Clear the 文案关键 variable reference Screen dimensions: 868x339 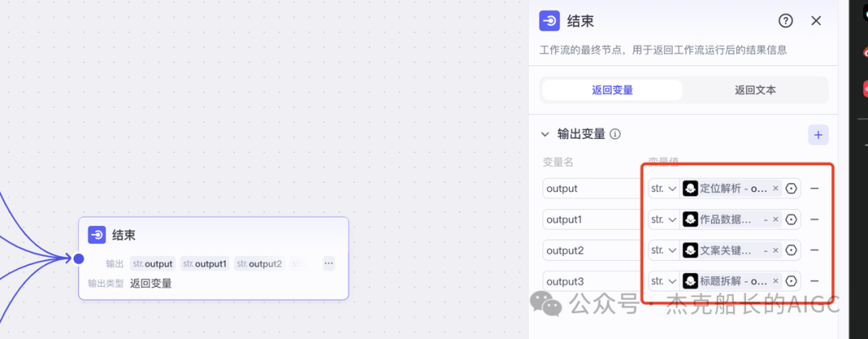tap(776, 251)
